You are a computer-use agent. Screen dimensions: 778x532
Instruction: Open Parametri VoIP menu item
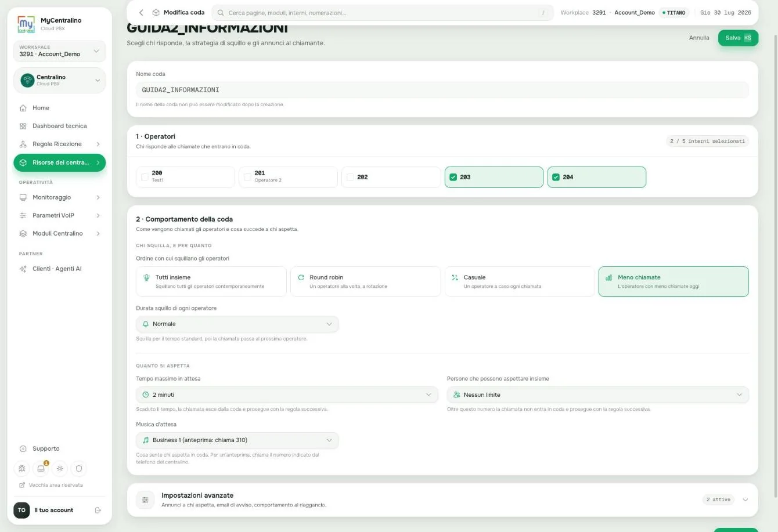coord(59,215)
